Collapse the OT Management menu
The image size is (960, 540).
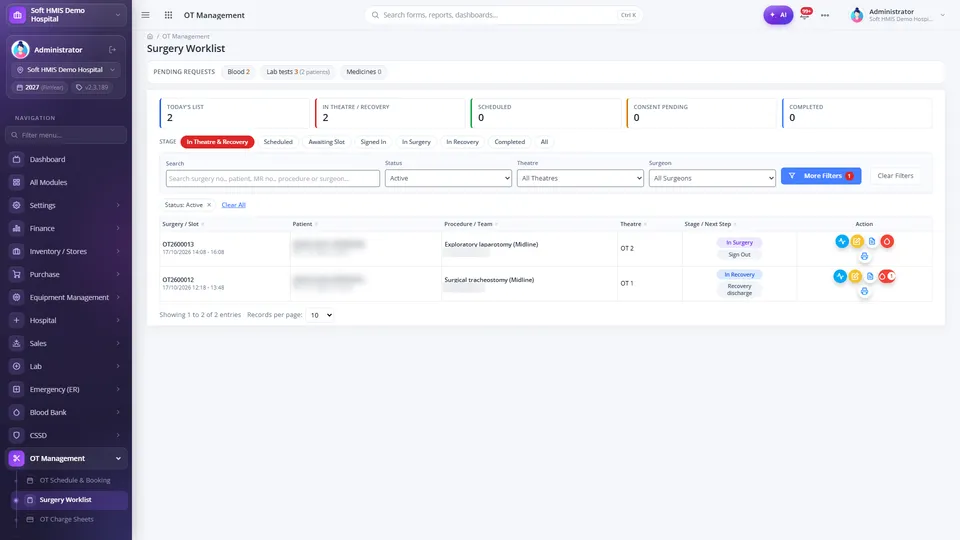66,459
